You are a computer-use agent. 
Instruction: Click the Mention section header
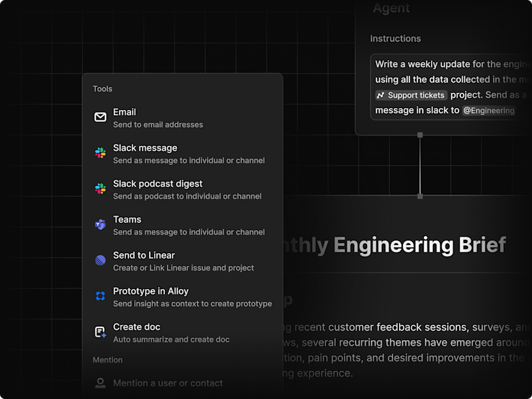(x=107, y=360)
